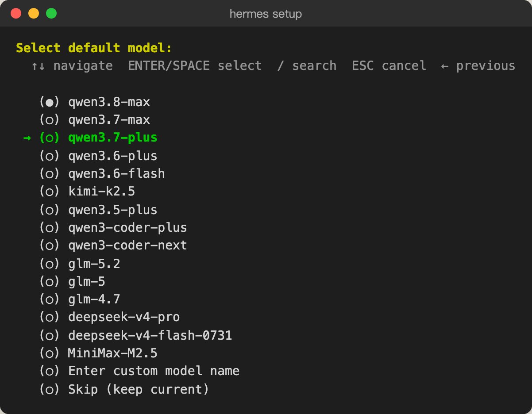Click the 'ENTER/SPACE select' hint text

click(x=195, y=66)
